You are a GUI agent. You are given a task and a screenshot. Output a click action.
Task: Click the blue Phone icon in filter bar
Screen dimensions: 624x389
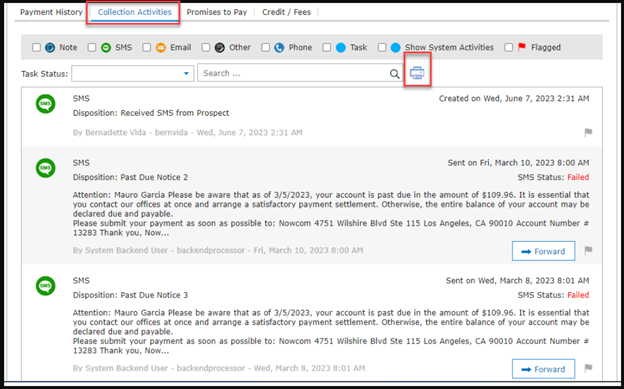[x=279, y=48]
